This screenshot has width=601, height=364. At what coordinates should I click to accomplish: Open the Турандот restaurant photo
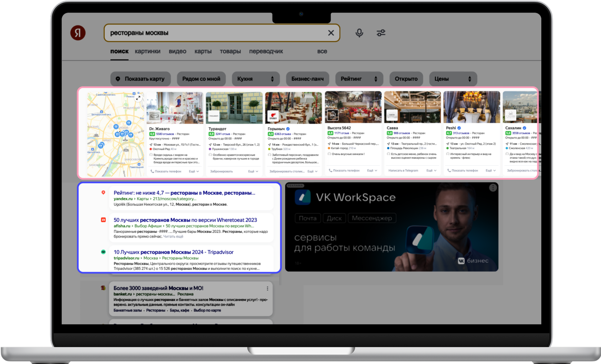tap(234, 108)
